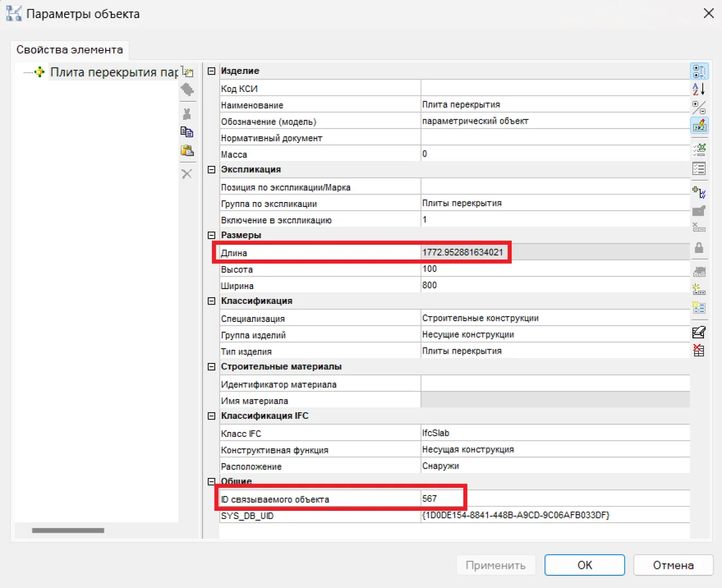Click the add new element icon beside tree
722x588 pixels.
point(188,72)
